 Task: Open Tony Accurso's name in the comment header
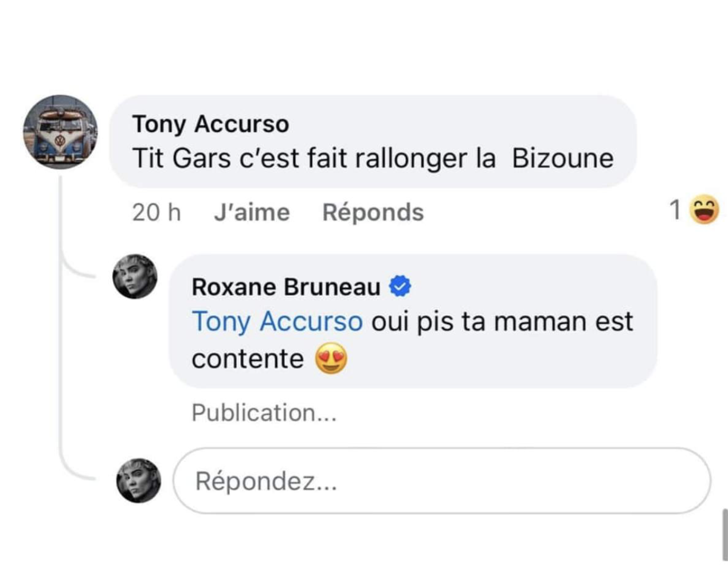pyautogui.click(x=216, y=123)
